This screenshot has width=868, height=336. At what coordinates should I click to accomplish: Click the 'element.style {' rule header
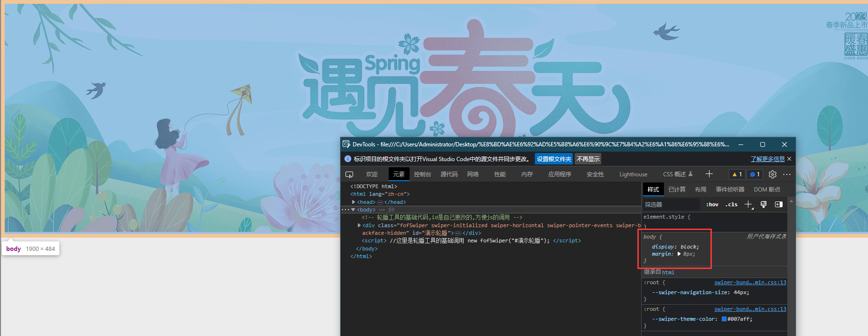(667, 217)
